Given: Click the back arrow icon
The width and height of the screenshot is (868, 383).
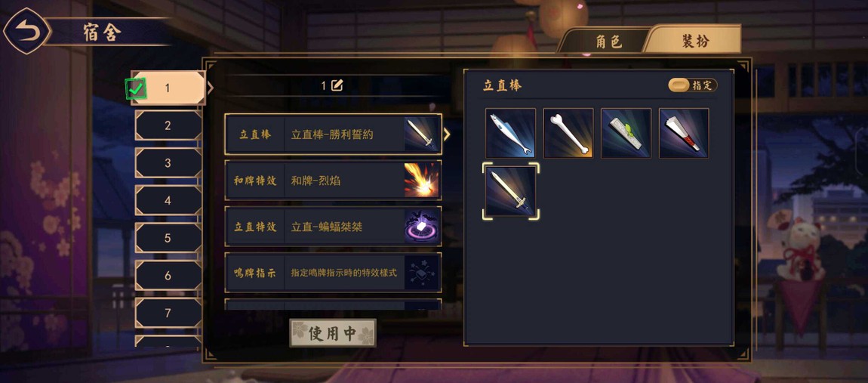Looking at the screenshot, I should pyautogui.click(x=26, y=30).
